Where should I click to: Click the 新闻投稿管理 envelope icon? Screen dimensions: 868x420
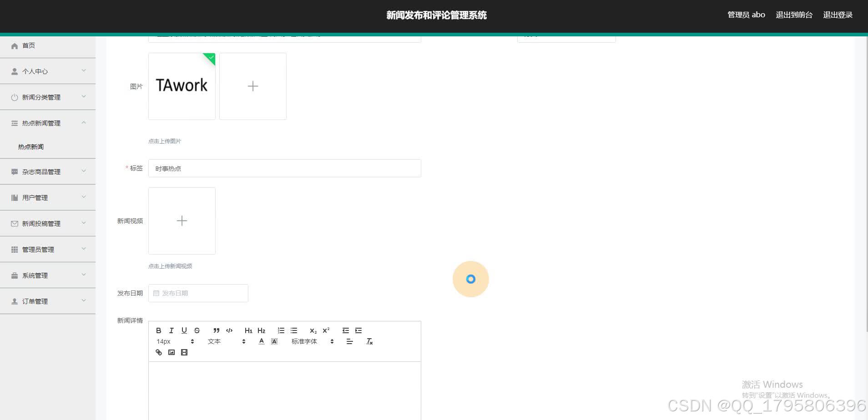click(x=15, y=224)
